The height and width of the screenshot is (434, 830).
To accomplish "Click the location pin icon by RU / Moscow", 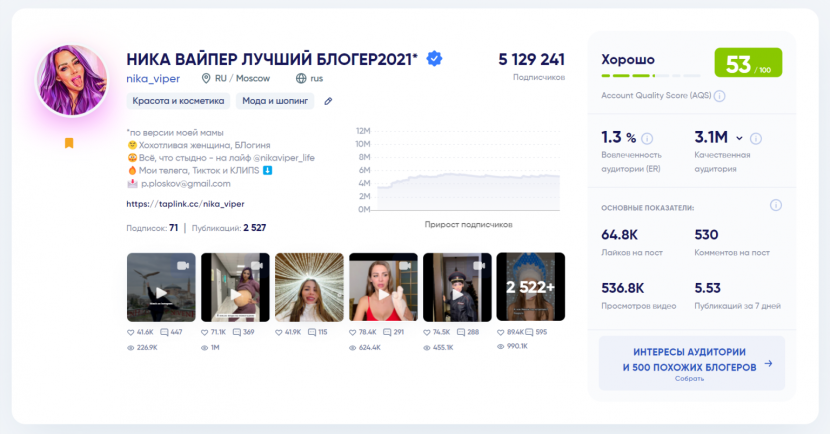I will pyautogui.click(x=206, y=78).
